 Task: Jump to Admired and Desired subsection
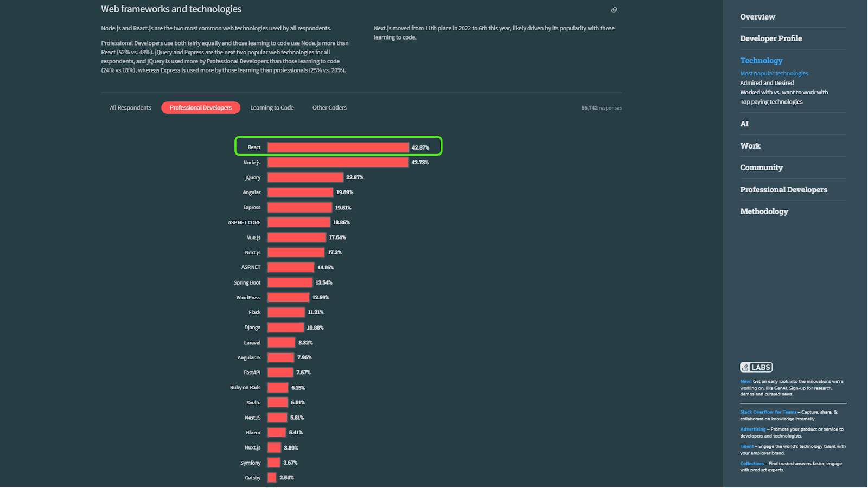[x=767, y=83]
